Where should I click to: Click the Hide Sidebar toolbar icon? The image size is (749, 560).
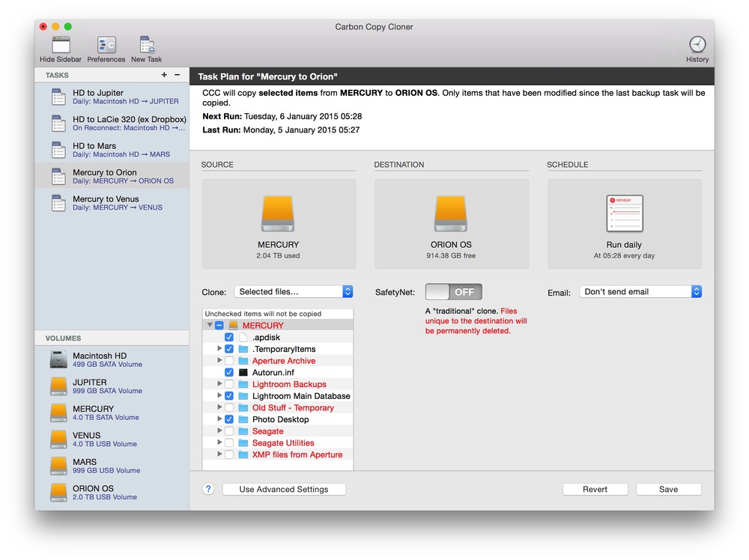pos(61,45)
